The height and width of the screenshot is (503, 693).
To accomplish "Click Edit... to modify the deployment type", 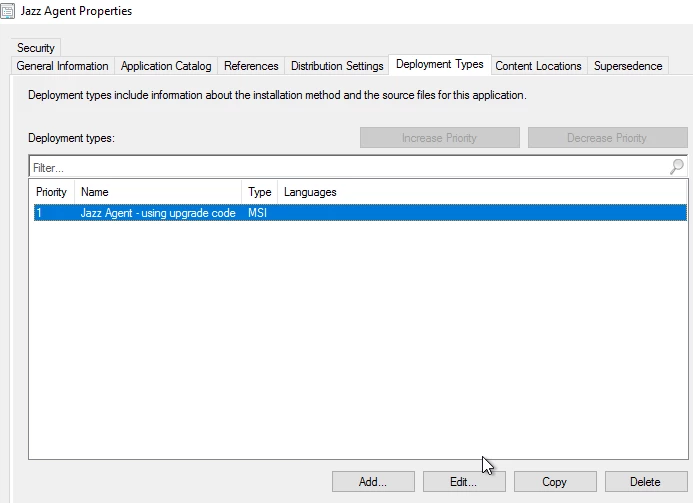I will pos(464,482).
